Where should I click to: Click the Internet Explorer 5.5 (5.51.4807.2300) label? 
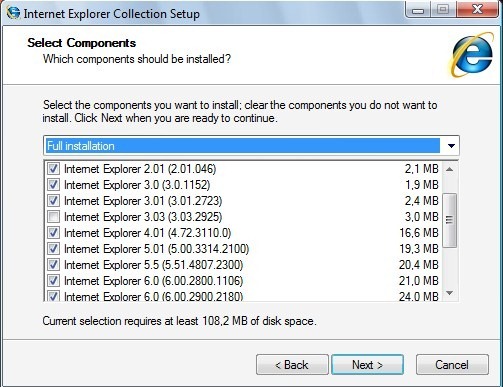154,265
